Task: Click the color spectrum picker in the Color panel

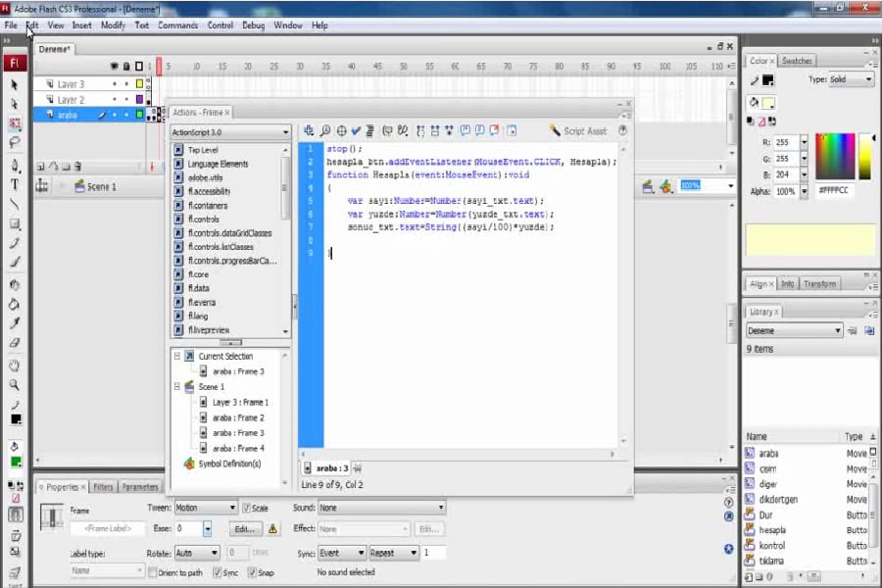Action: pyautogui.click(x=835, y=157)
